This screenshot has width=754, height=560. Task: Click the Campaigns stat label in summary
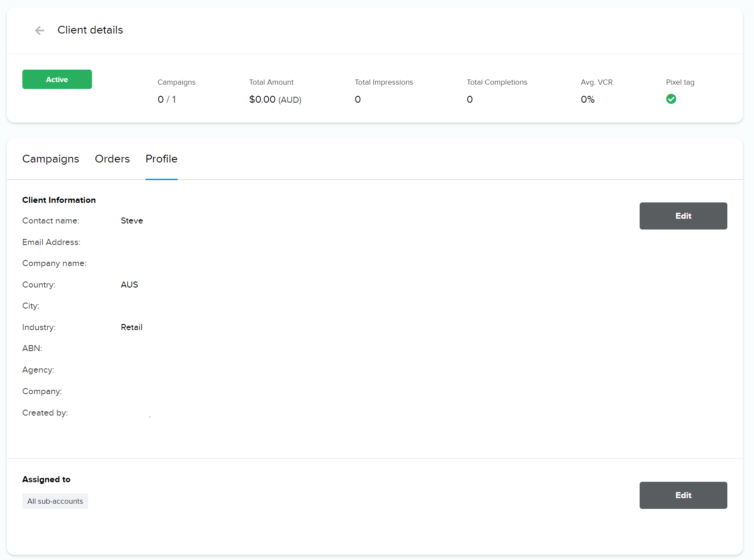click(x=177, y=83)
